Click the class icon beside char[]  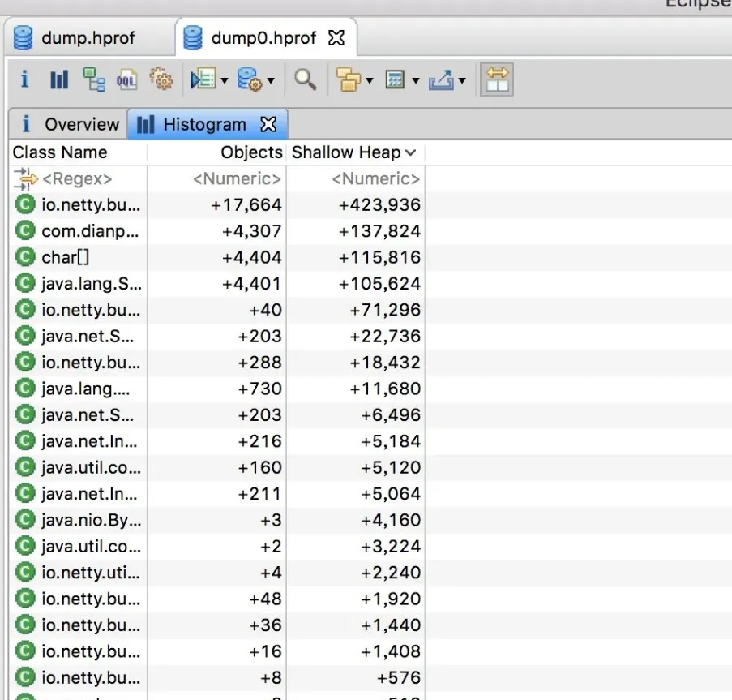tap(25, 257)
